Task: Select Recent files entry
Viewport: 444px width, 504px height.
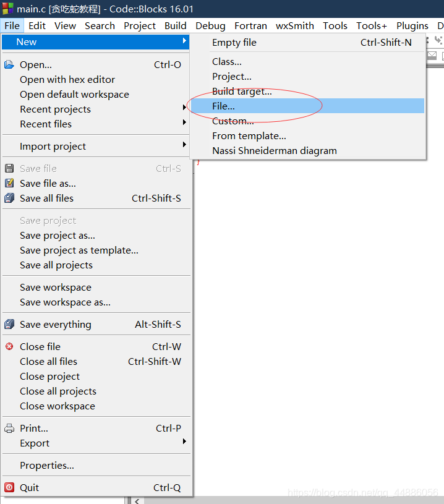Action: (95, 124)
